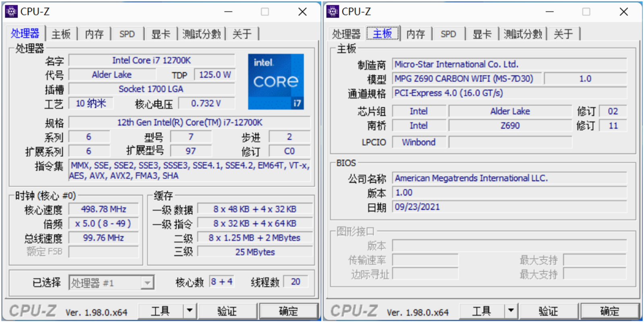Click the revision value C0
This screenshot has width=644, height=322.
[x=289, y=151]
